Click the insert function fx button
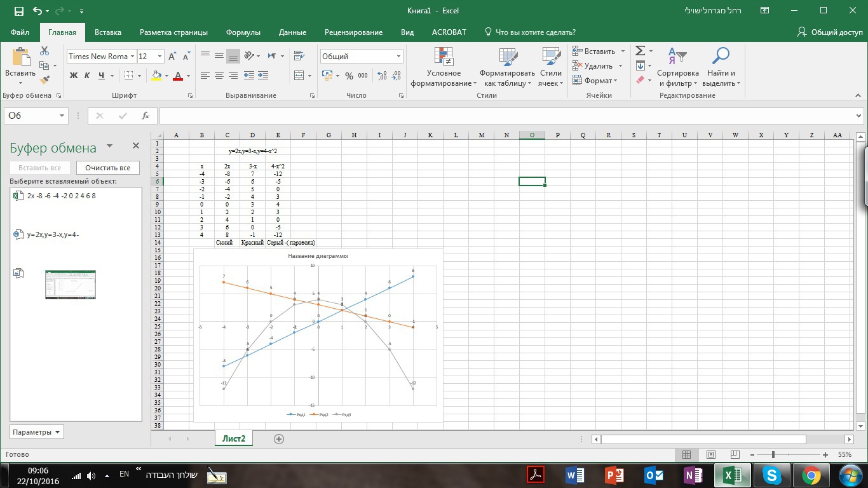 [x=146, y=116]
